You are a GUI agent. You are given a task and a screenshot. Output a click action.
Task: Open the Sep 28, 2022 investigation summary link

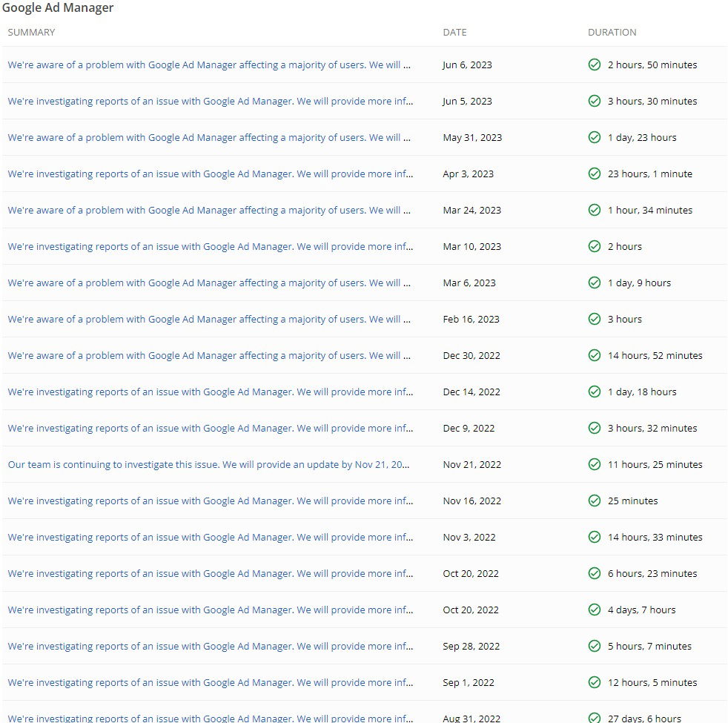point(210,646)
